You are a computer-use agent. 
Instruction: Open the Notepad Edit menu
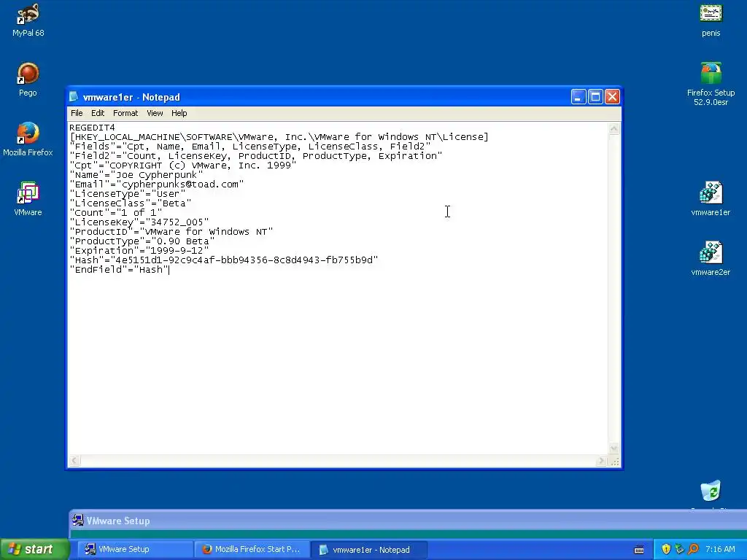point(98,113)
